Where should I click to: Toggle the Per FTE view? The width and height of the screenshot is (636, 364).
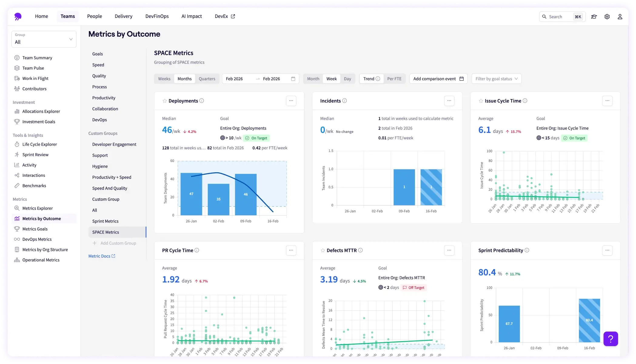pos(394,79)
